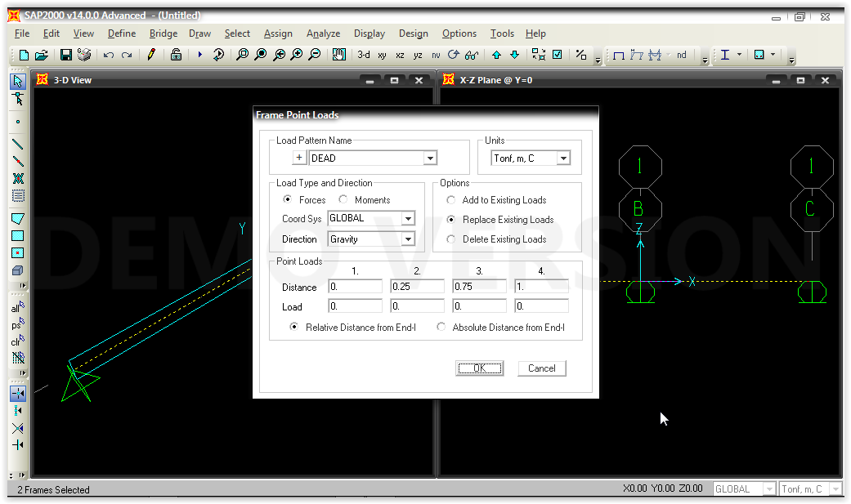The height and width of the screenshot is (504, 851).
Task: Click the Cancel button
Action: [x=541, y=368]
